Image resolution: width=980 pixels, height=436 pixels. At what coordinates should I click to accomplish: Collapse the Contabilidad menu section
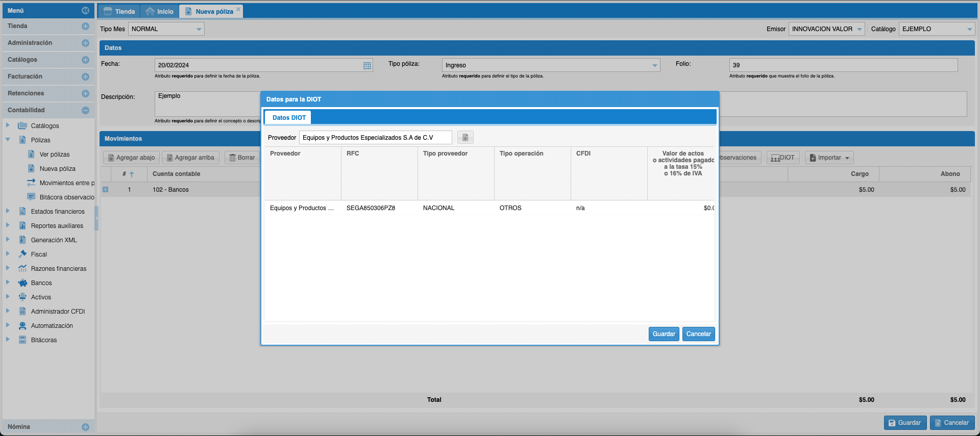pyautogui.click(x=85, y=111)
